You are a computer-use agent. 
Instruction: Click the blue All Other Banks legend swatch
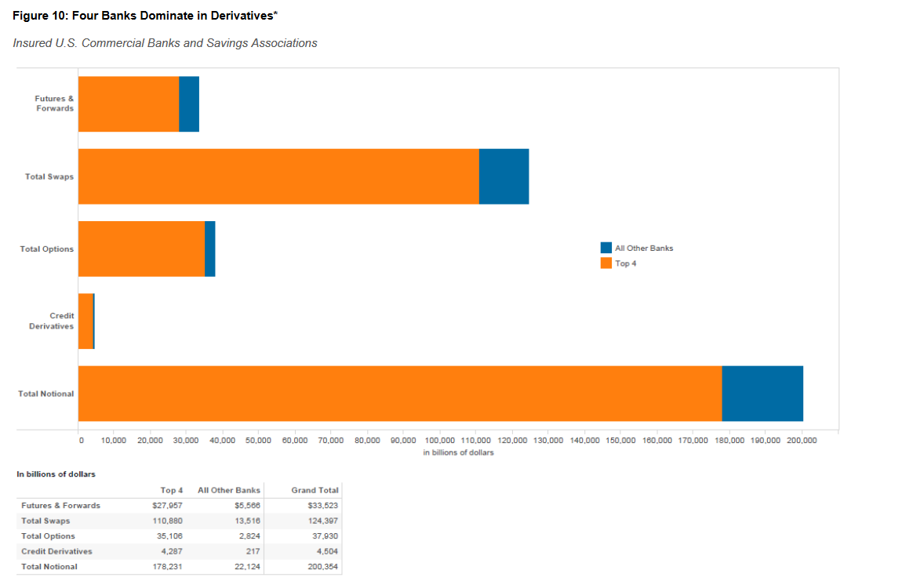pyautogui.click(x=606, y=248)
